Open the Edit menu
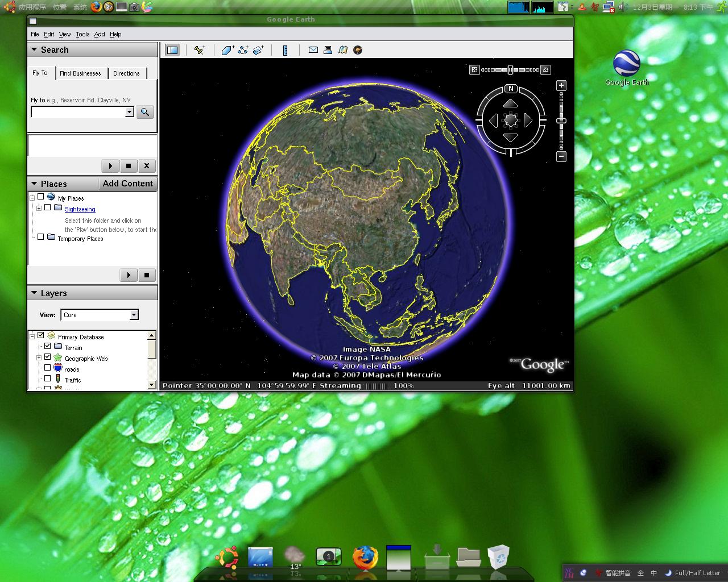 pyautogui.click(x=49, y=34)
